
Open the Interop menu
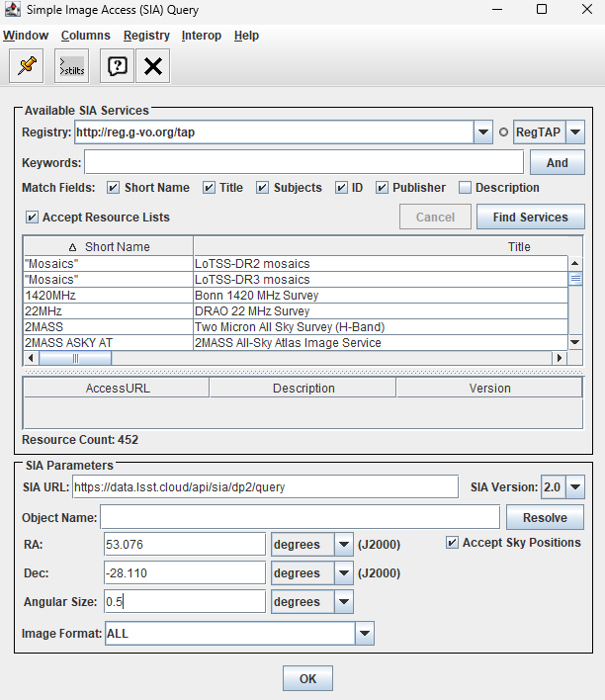click(x=202, y=36)
